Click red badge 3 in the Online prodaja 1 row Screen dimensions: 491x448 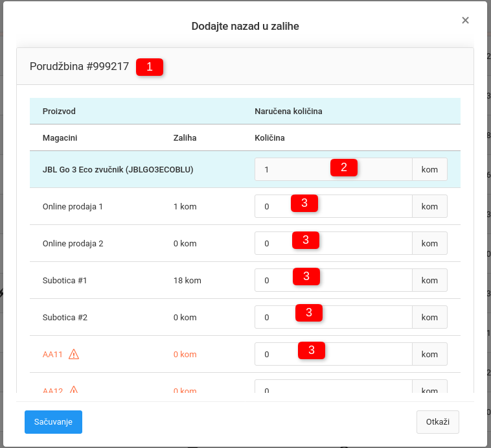coord(304,204)
